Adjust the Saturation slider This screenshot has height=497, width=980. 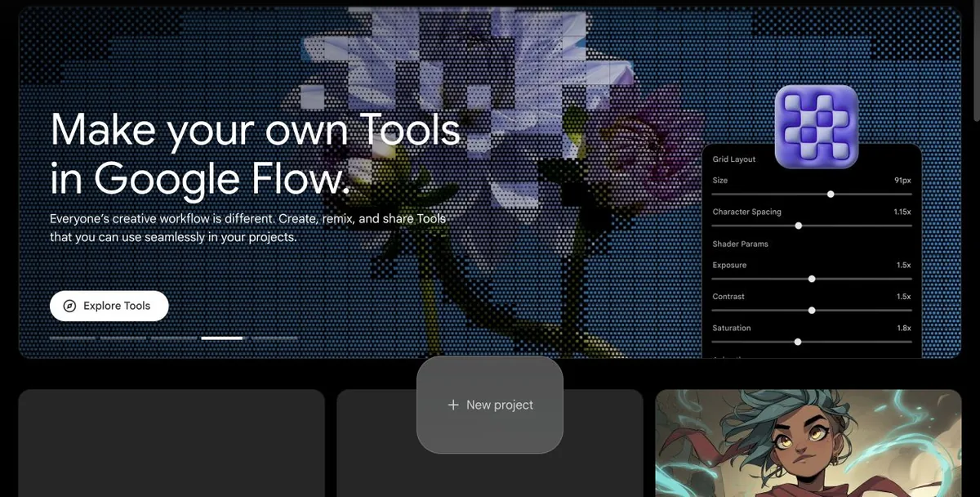812,342
